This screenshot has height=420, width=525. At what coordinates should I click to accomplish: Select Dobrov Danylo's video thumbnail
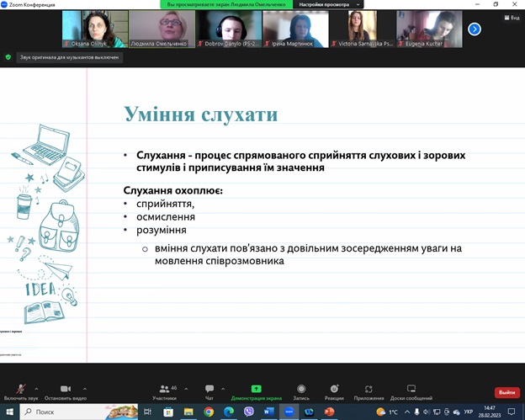(x=228, y=29)
